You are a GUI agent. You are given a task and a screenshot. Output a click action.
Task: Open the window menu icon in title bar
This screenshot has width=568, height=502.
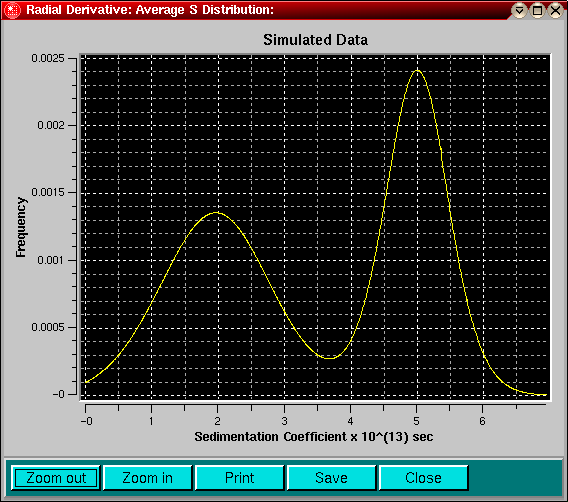coord(12,10)
